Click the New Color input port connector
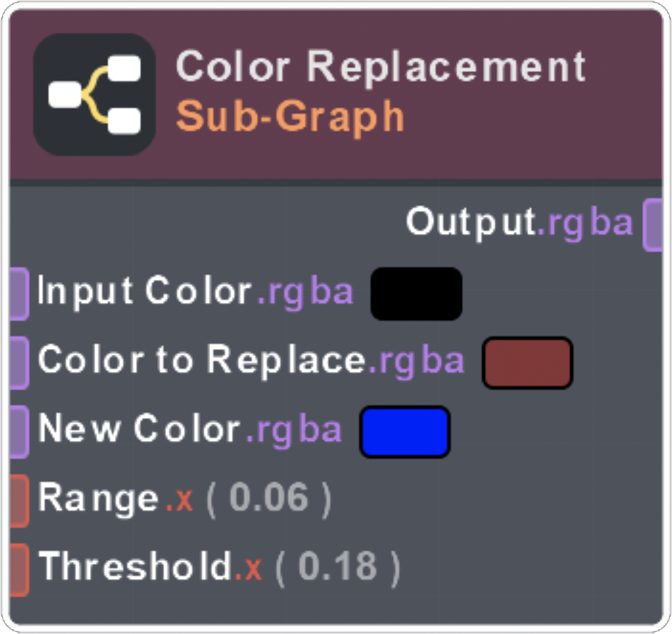The image size is (672, 634). [19, 431]
